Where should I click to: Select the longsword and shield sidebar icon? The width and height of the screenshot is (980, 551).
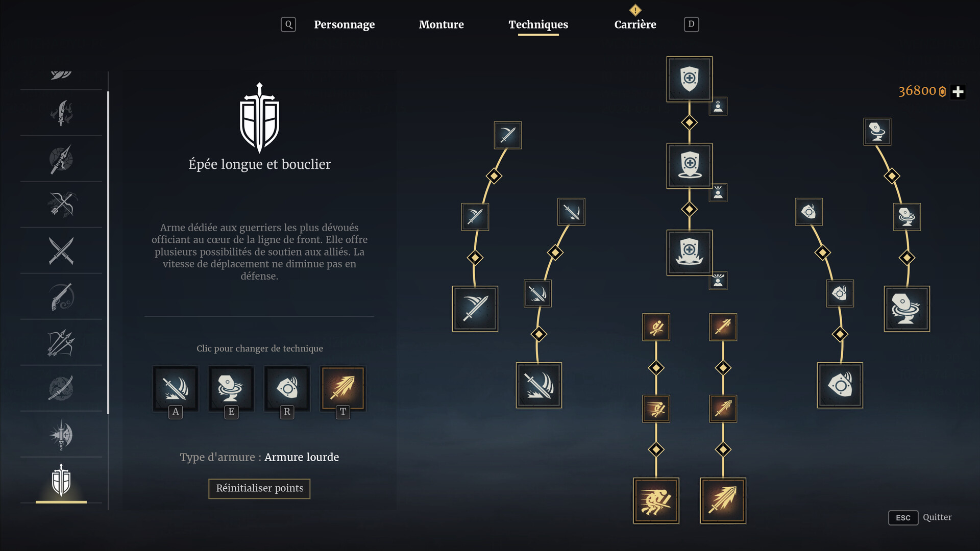[61, 480]
